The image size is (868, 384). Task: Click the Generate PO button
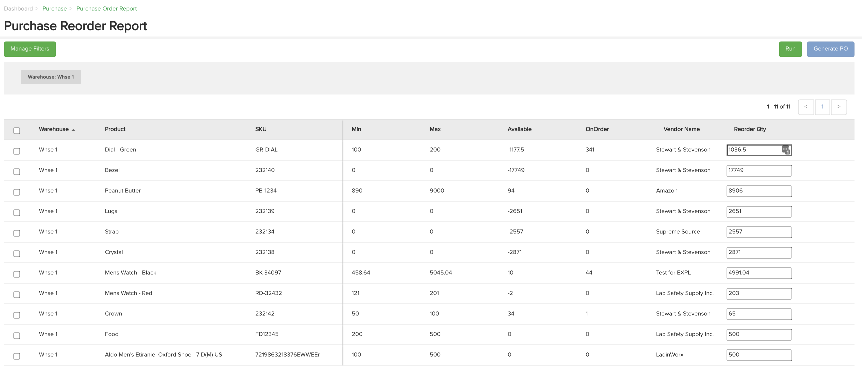pos(830,49)
